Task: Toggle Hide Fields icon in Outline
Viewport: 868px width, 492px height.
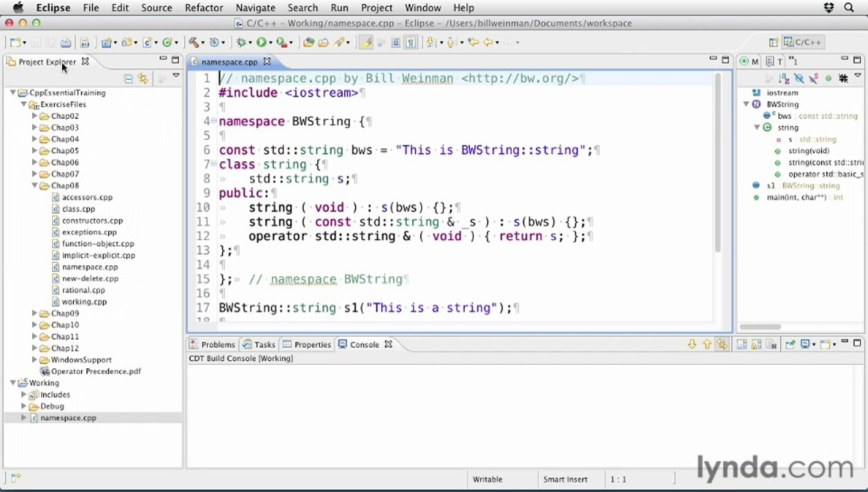Action: [799, 79]
